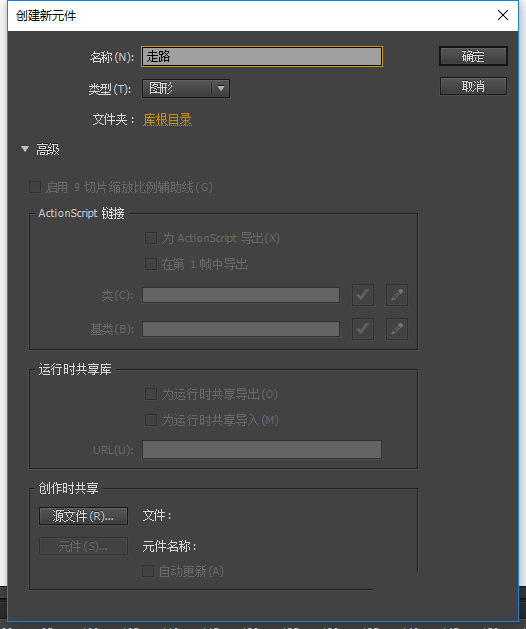
Task: Click the pencil edit icon beside 基类(B) field
Action: pos(397,329)
